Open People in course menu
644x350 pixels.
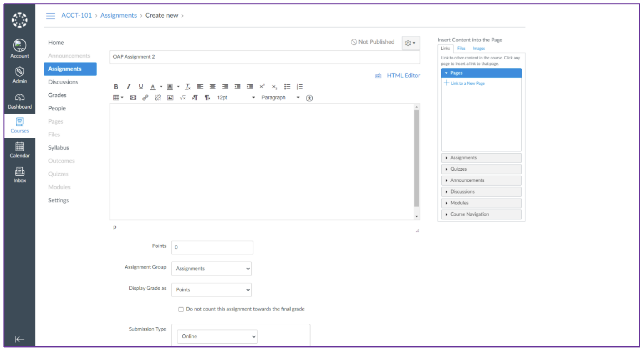click(57, 108)
